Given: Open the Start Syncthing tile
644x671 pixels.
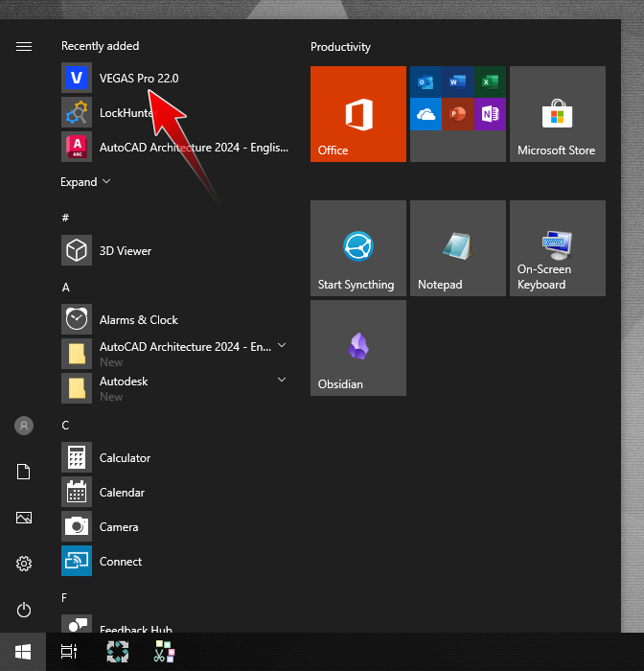Looking at the screenshot, I should pyautogui.click(x=357, y=248).
